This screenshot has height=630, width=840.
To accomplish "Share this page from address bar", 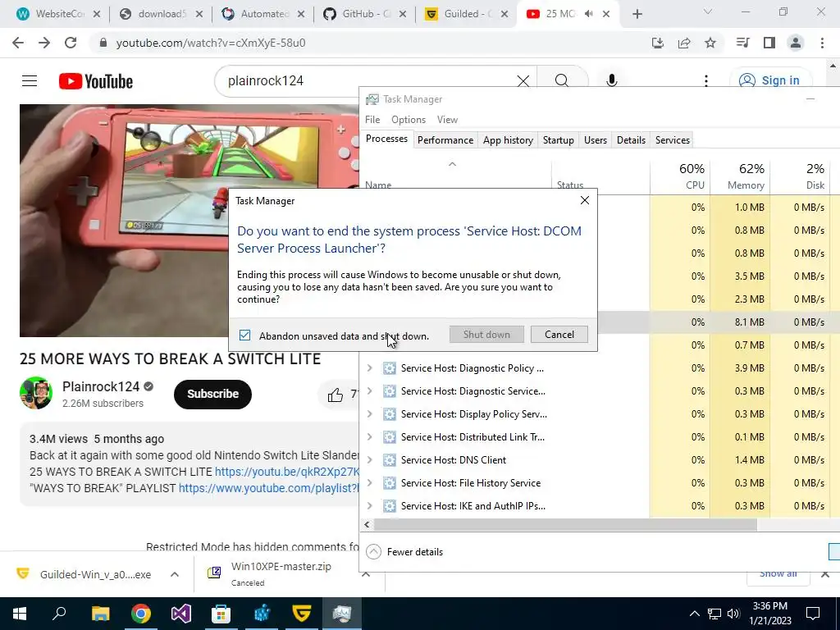I will [x=684, y=43].
